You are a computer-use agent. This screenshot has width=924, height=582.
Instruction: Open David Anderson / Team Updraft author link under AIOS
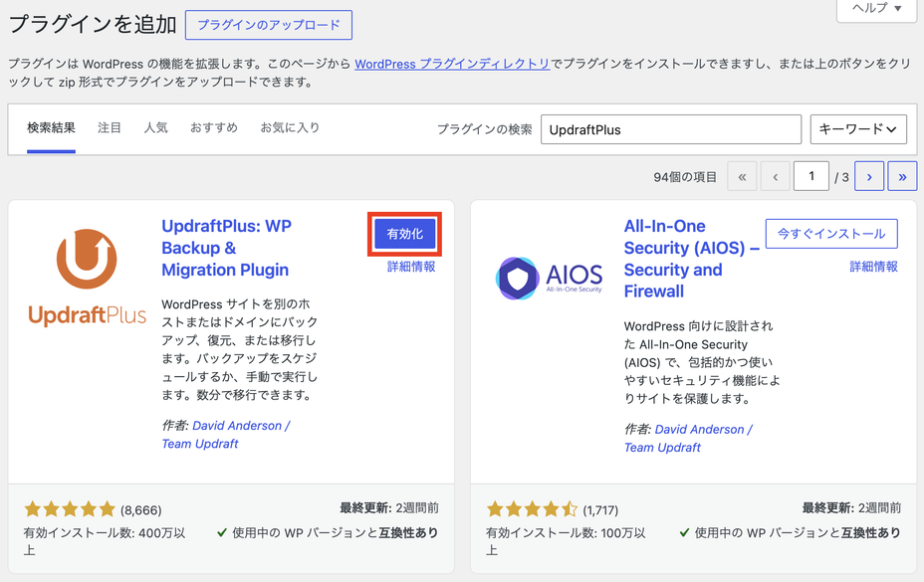click(688, 439)
